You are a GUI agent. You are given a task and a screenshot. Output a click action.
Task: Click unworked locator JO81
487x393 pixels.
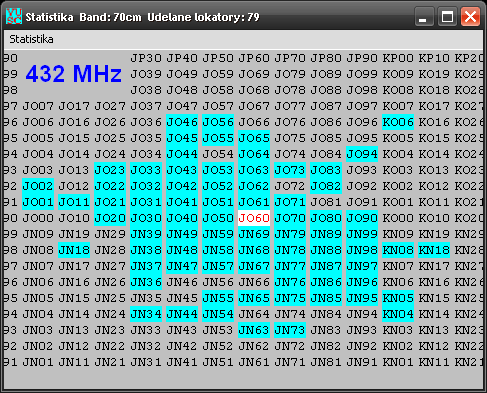tap(326, 202)
